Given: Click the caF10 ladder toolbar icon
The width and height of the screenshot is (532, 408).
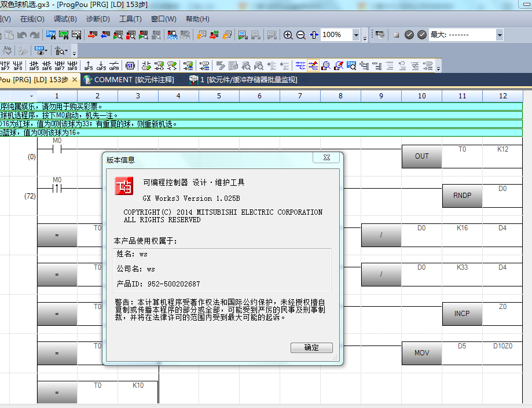Looking at the screenshot, I should click(114, 65).
